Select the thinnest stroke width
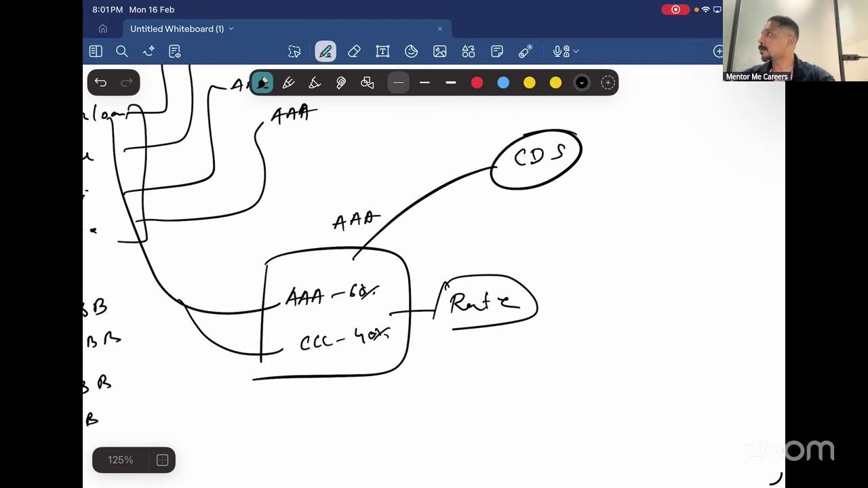This screenshot has width=868, height=488. [x=399, y=83]
